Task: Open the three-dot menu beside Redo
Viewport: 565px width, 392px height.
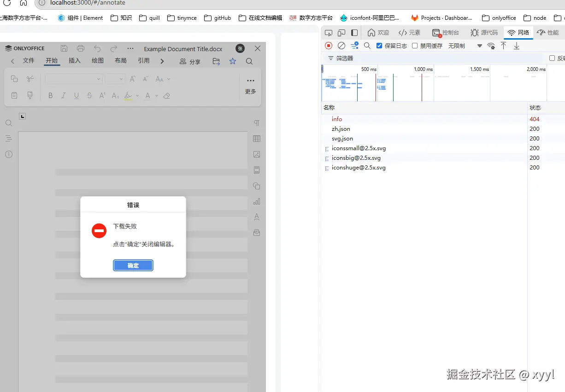Action: coord(130,48)
